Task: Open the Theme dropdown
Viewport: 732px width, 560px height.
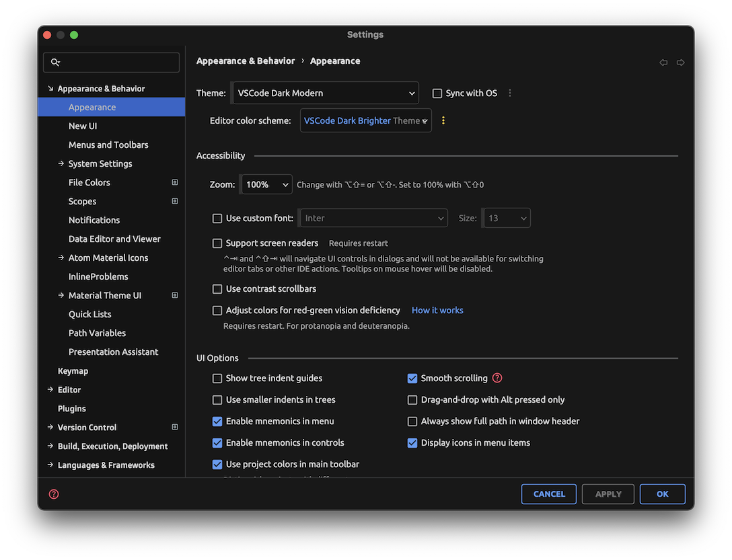Action: [x=325, y=93]
